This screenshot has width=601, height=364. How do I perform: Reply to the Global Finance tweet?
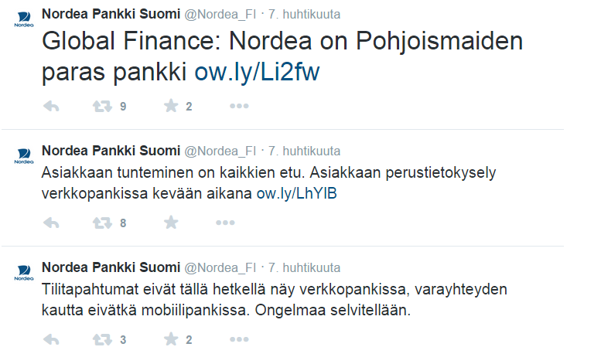coord(52,107)
